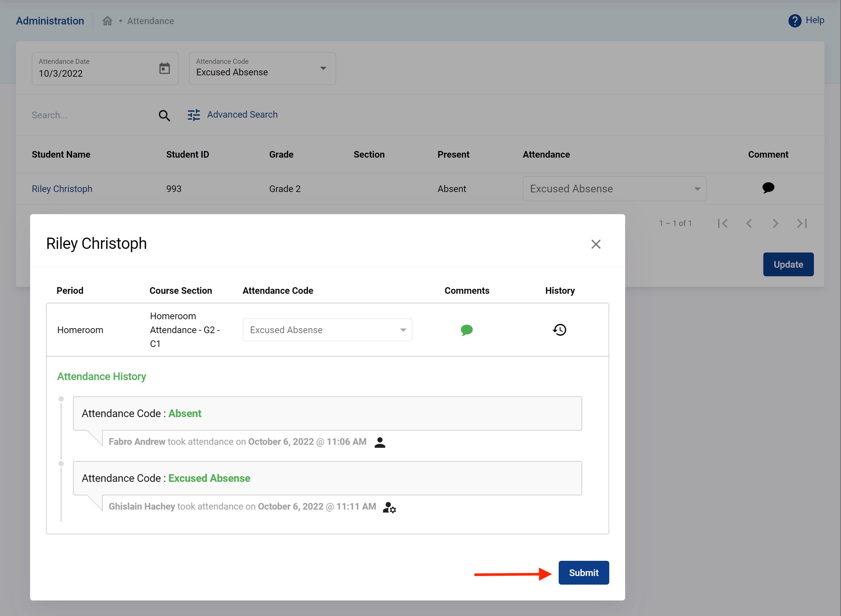Click the search magnifier icon
Screen dimensions: 841x616
coord(164,116)
